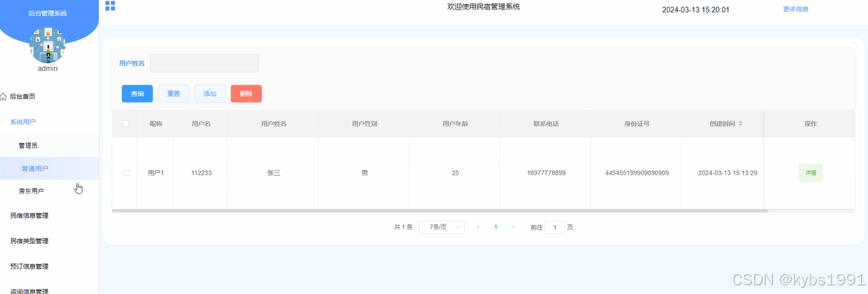Click the phone number 18977778899
The height and width of the screenshot is (294, 868).
(546, 173)
